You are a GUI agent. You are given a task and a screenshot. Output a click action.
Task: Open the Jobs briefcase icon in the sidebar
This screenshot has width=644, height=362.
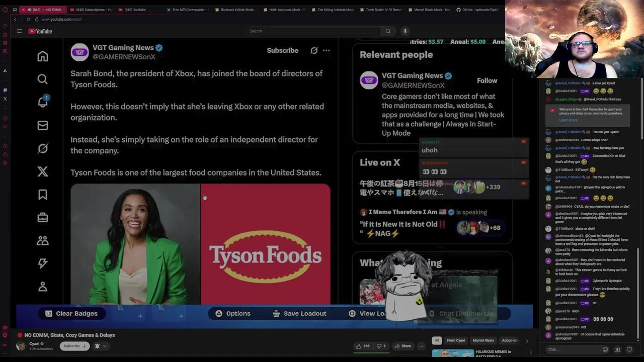43,218
